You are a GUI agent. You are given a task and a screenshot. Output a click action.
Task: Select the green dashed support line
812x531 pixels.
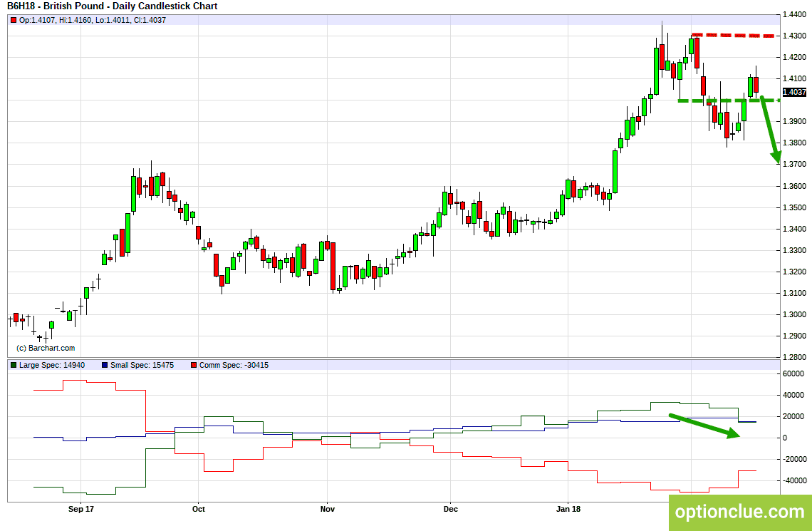coord(727,100)
